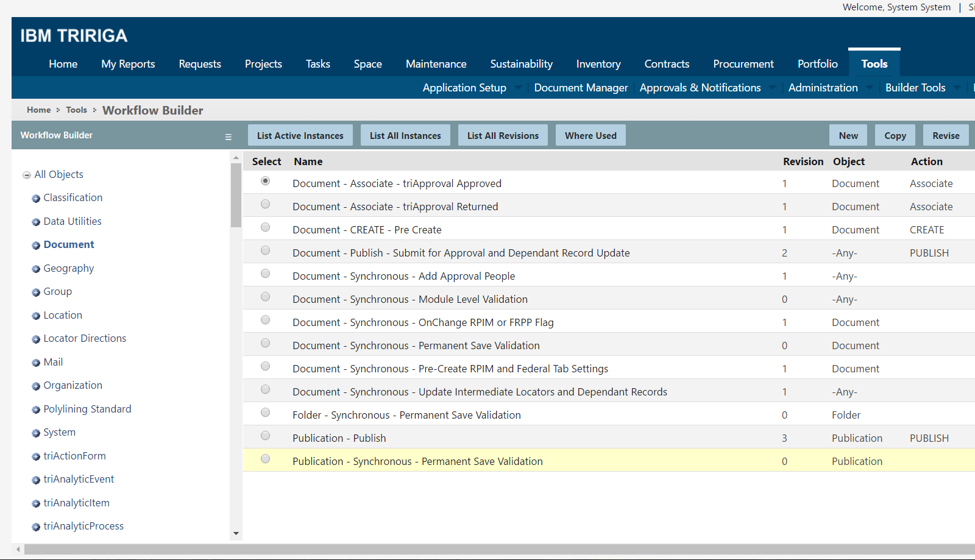Screen dimensions: 975x560
Task: Click the Revise button
Action: pyautogui.click(x=946, y=135)
